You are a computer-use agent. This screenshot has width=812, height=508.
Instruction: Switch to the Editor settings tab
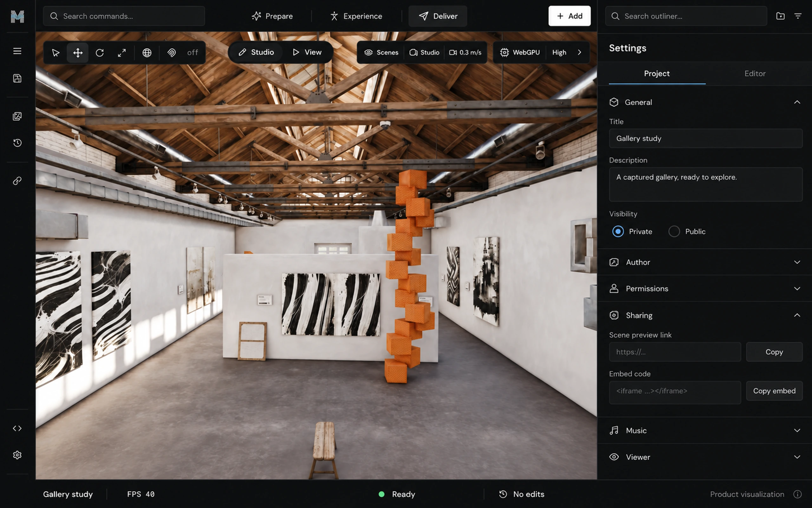point(755,74)
